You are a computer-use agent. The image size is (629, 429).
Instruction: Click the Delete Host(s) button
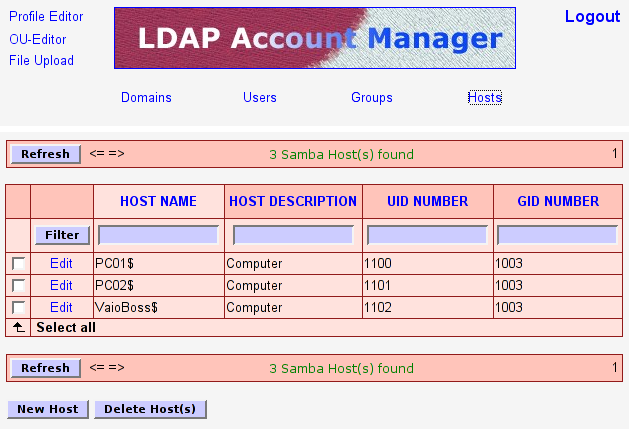[x=150, y=409]
